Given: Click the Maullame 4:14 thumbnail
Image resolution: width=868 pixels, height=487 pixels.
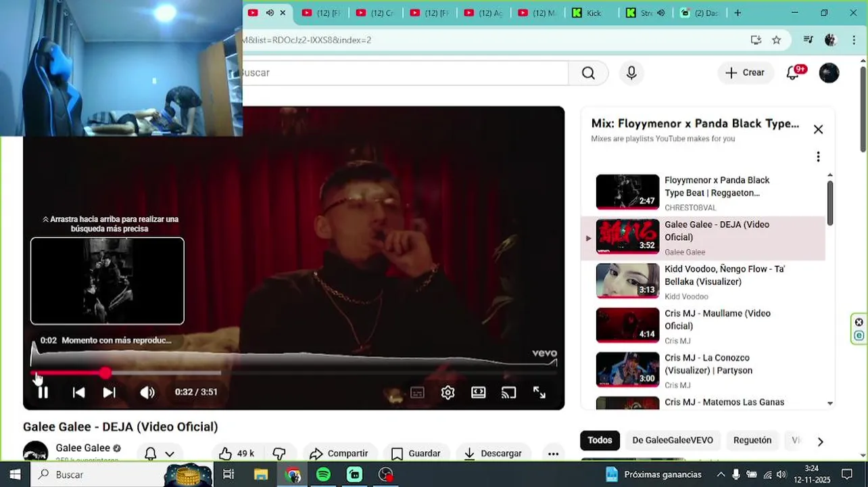Looking at the screenshot, I should click(627, 325).
